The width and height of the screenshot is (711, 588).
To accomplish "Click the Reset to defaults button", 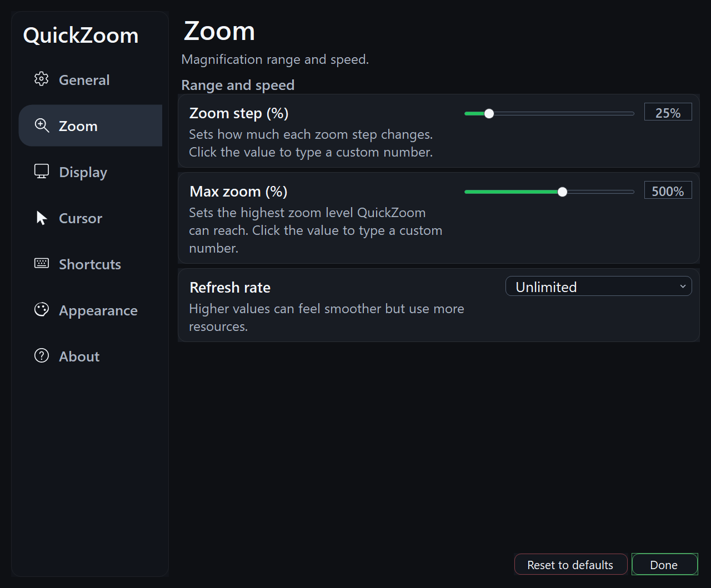I will point(570,564).
